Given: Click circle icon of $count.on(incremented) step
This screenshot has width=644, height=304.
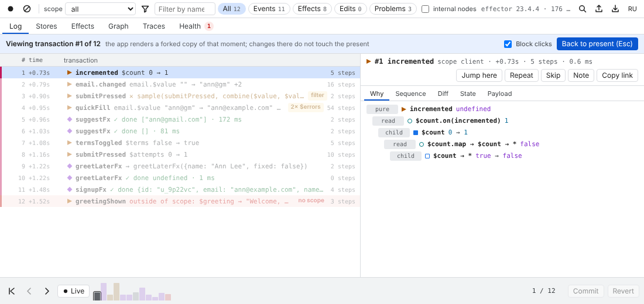Looking at the screenshot, I should coord(409,121).
